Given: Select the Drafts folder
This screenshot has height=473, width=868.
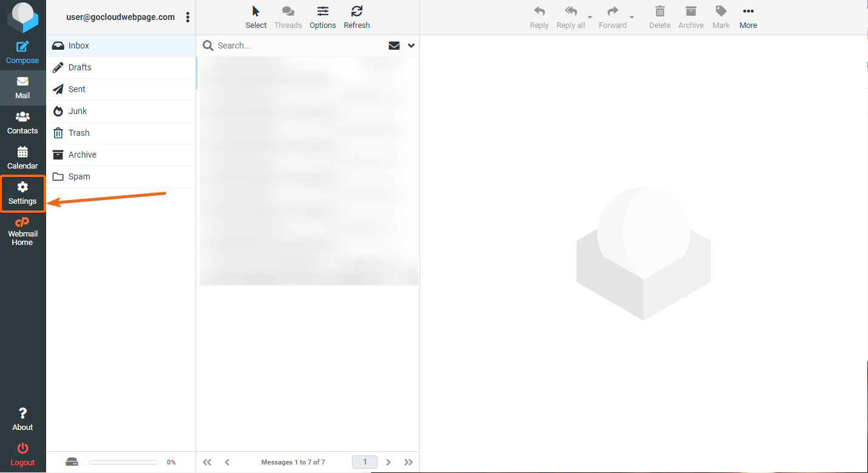Looking at the screenshot, I should 121,67.
